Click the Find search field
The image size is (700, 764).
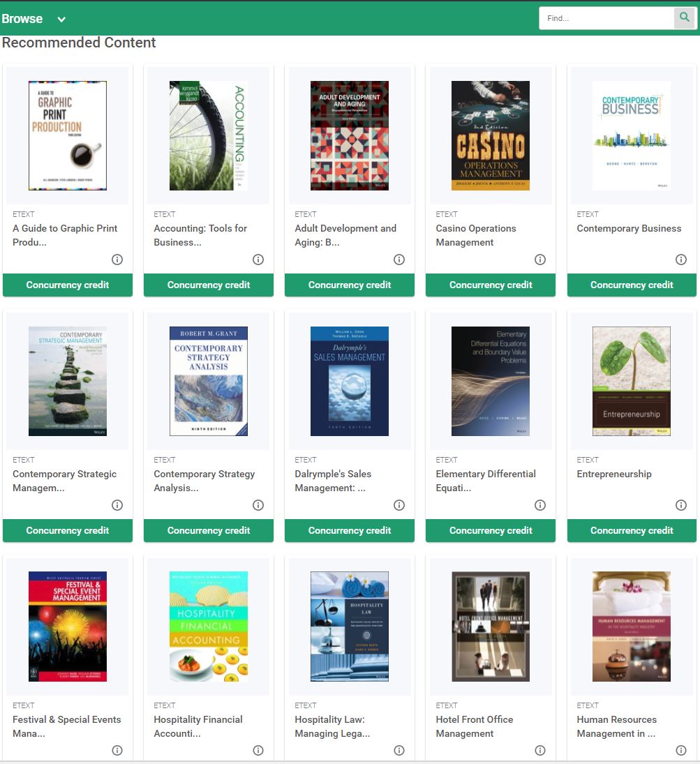(607, 18)
